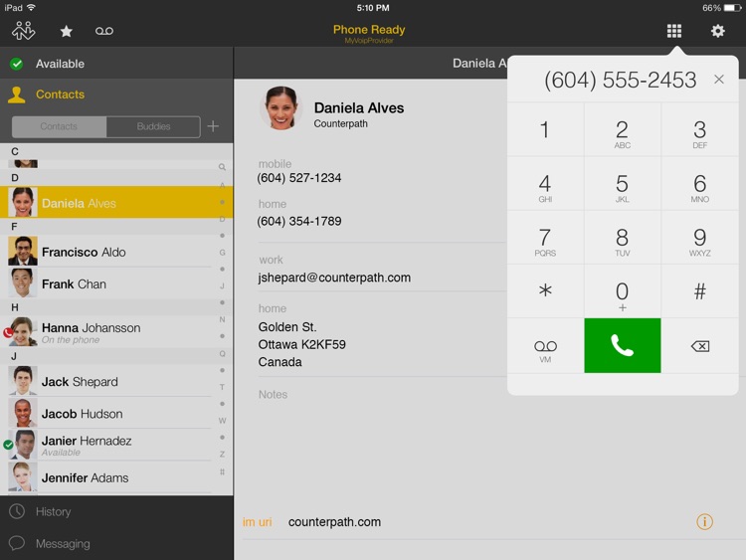Dial digit 3 DEF on keypad
Image resolution: width=746 pixels, height=560 pixels.
tap(700, 129)
